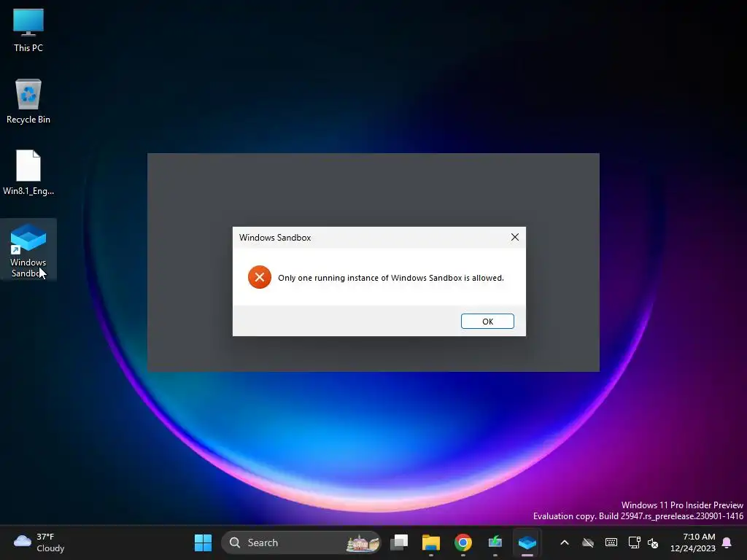Select the Windows Sandbox desktop shortcut
Viewport: 747px width, 560px height.
pos(28,250)
